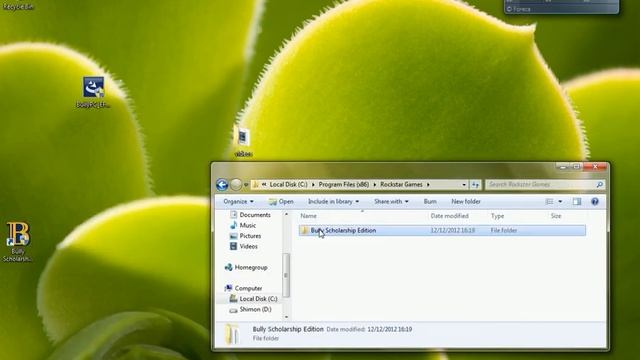Viewport: 640px width, 360px height.
Task: Click details pane folder name 'Bully Scholarship Edition'
Action: 288,329
